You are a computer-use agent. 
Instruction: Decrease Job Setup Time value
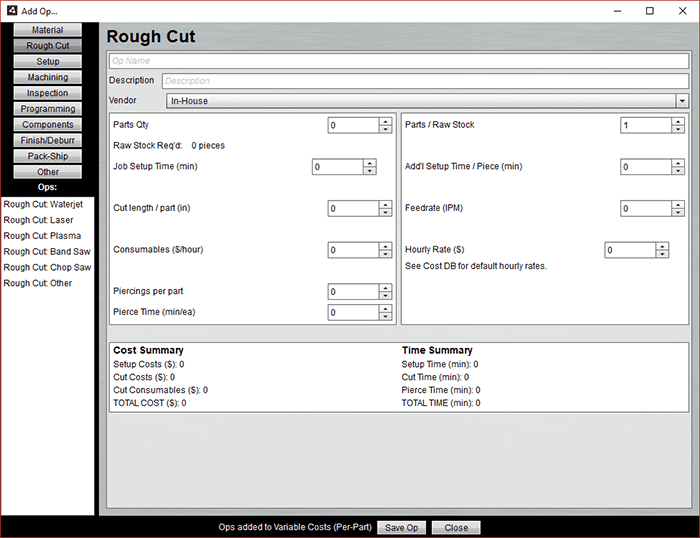pyautogui.click(x=370, y=171)
